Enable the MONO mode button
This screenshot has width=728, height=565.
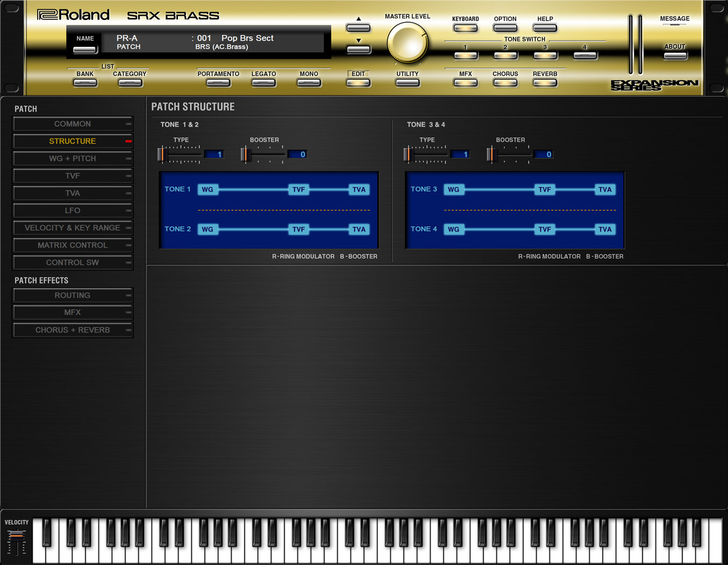[x=308, y=82]
